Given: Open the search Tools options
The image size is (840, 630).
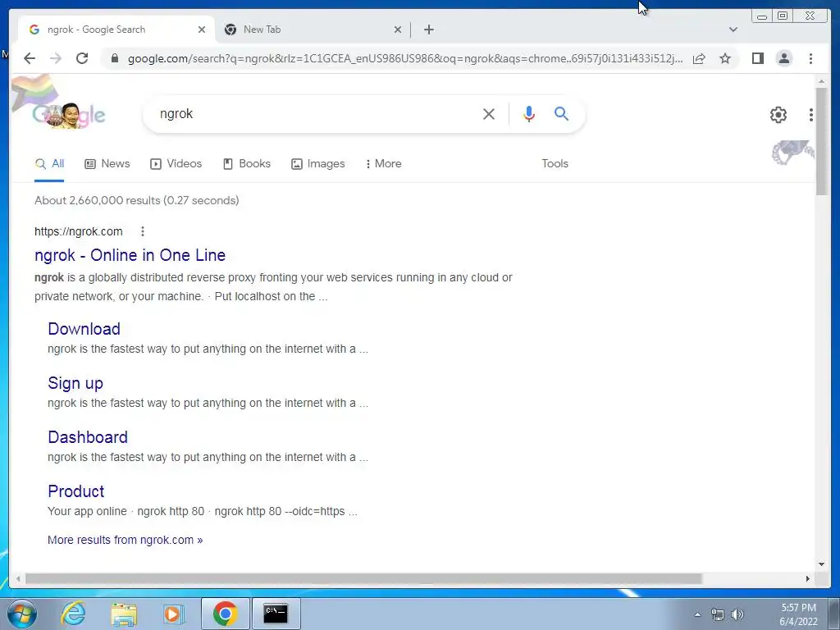Looking at the screenshot, I should [x=555, y=164].
